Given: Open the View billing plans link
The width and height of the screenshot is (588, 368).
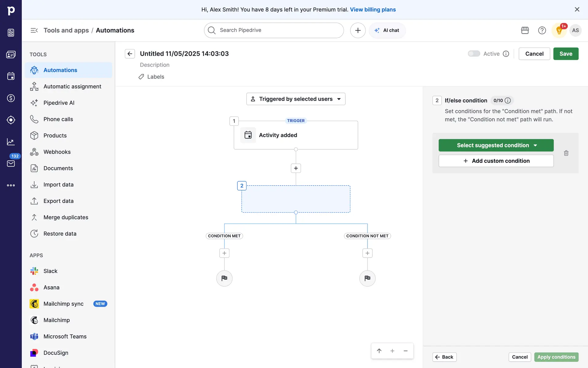Looking at the screenshot, I should coord(373,10).
